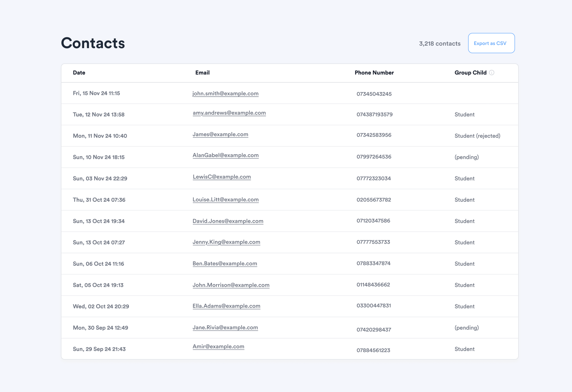572x392 pixels.
Task: Open email link Jane.Rivia@example.com
Action: click(x=225, y=327)
